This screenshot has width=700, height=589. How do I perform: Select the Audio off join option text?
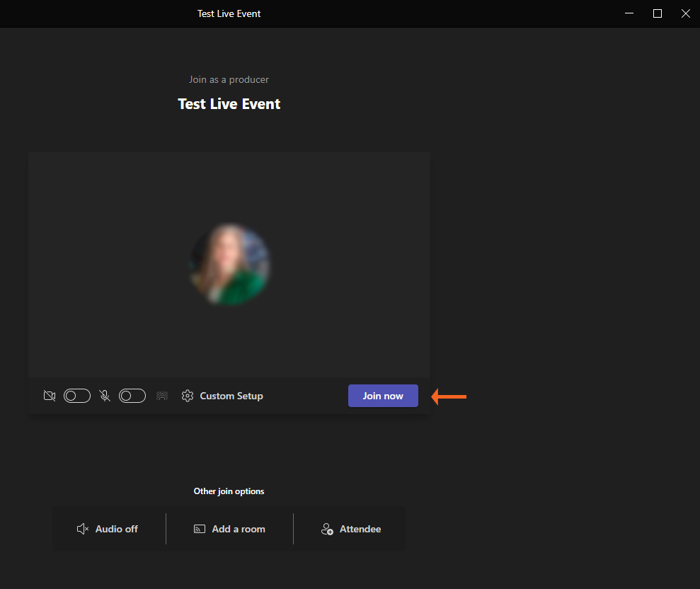[x=117, y=529]
